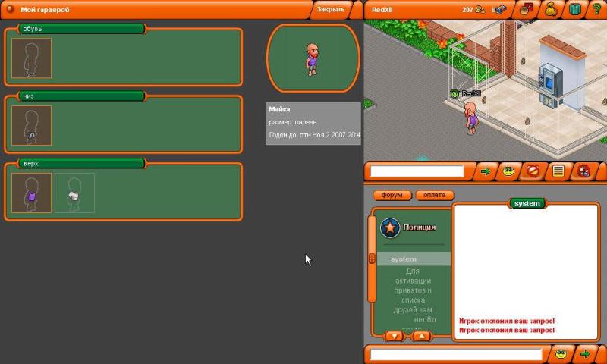607x364 pixels.
Task: Click the Полиция star badge icon
Action: 390,227
